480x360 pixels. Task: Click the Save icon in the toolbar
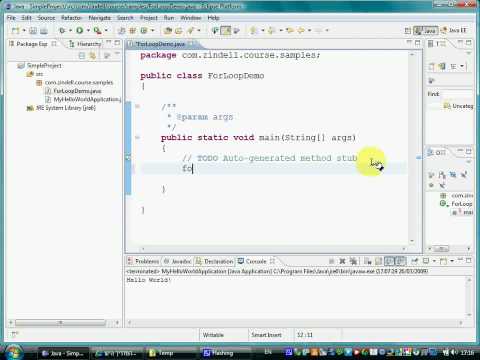33,30
